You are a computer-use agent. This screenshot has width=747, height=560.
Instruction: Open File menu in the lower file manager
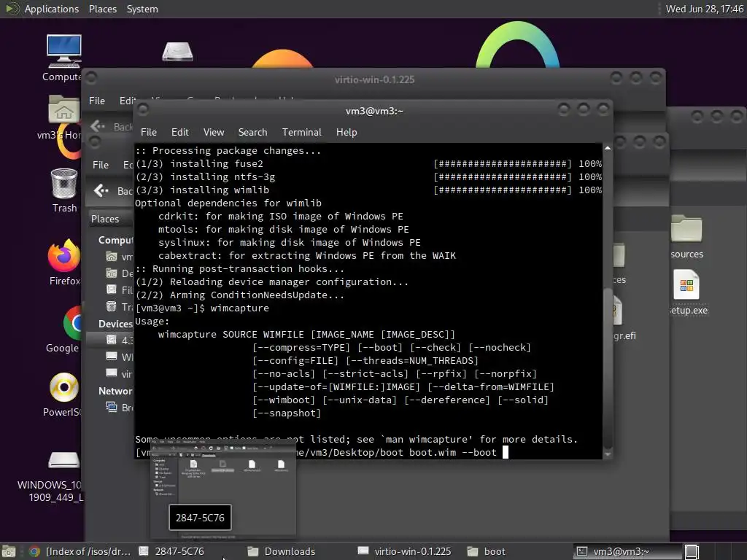coord(101,165)
